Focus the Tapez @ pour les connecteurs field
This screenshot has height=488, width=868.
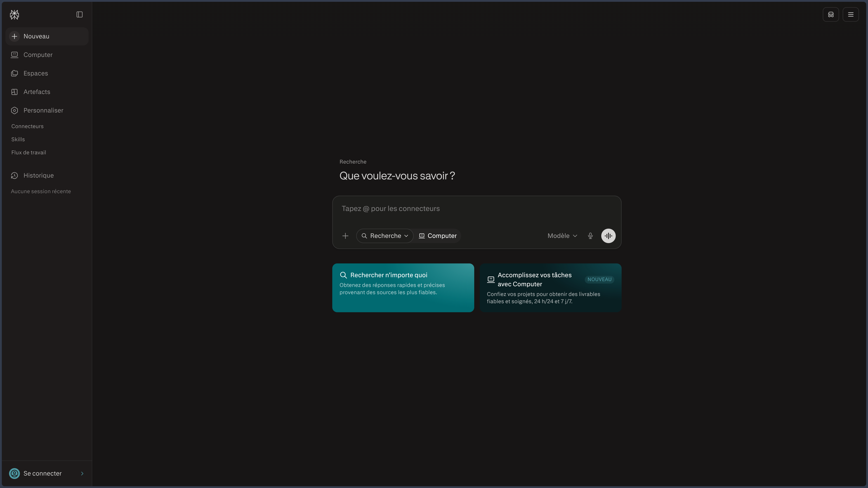pos(476,209)
